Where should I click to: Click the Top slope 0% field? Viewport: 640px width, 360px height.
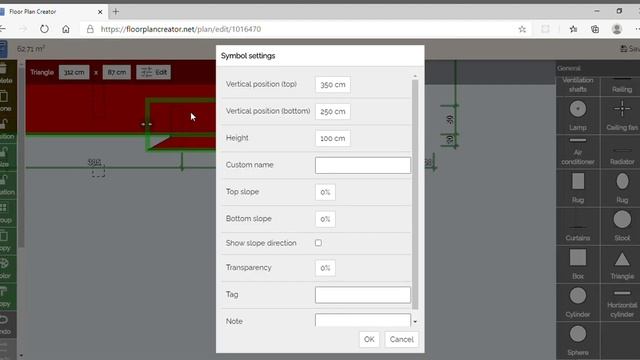click(325, 192)
